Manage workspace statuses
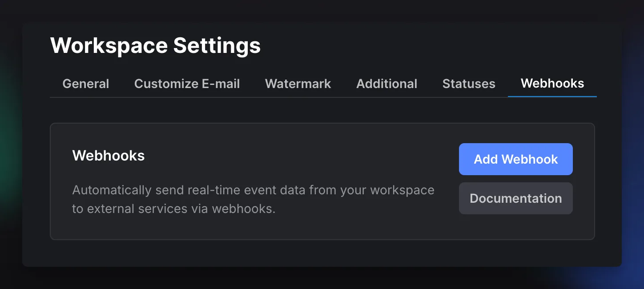Image resolution: width=644 pixels, height=289 pixels. click(x=468, y=84)
